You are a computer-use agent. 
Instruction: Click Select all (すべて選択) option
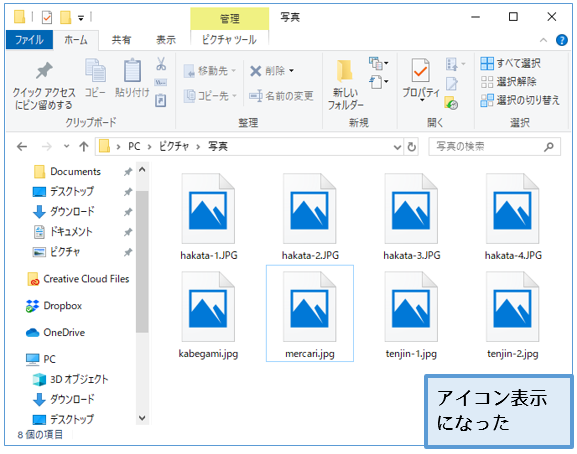pyautogui.click(x=510, y=63)
